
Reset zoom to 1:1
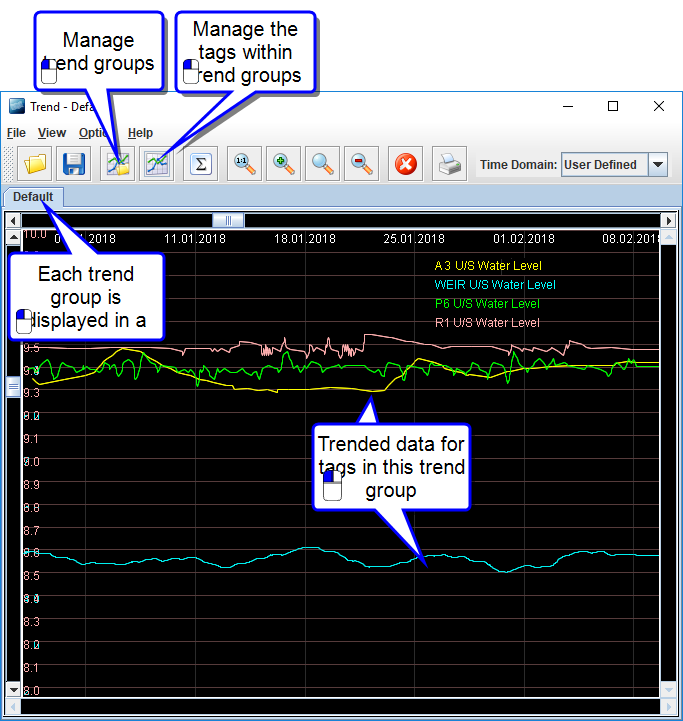pos(243,164)
